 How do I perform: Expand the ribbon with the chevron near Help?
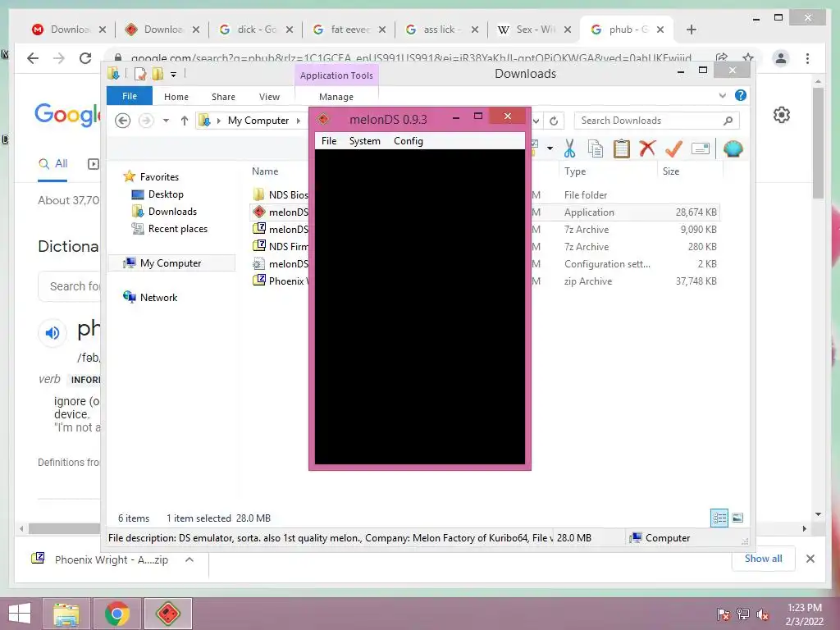(722, 95)
